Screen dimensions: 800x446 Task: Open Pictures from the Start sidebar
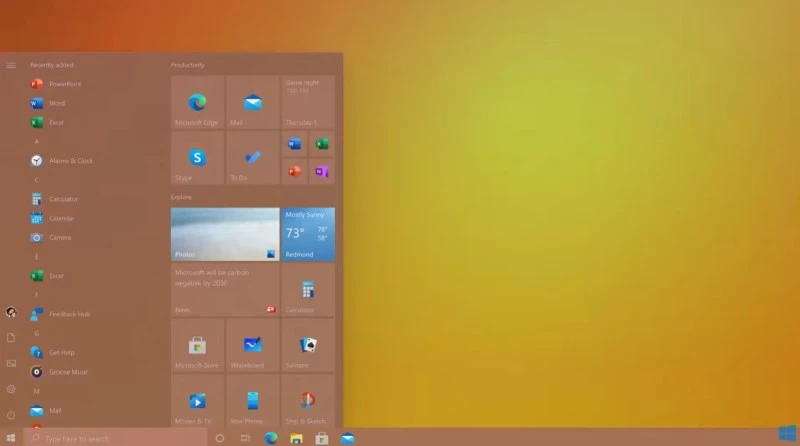(x=11, y=363)
